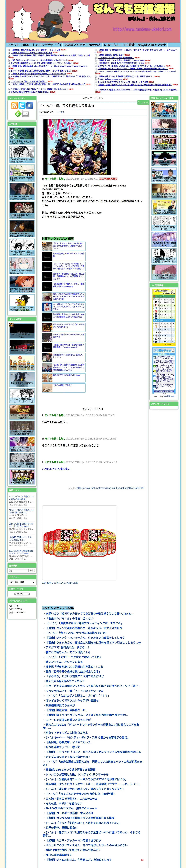Open recommended link ジャック・ハンマーさん

85,638
